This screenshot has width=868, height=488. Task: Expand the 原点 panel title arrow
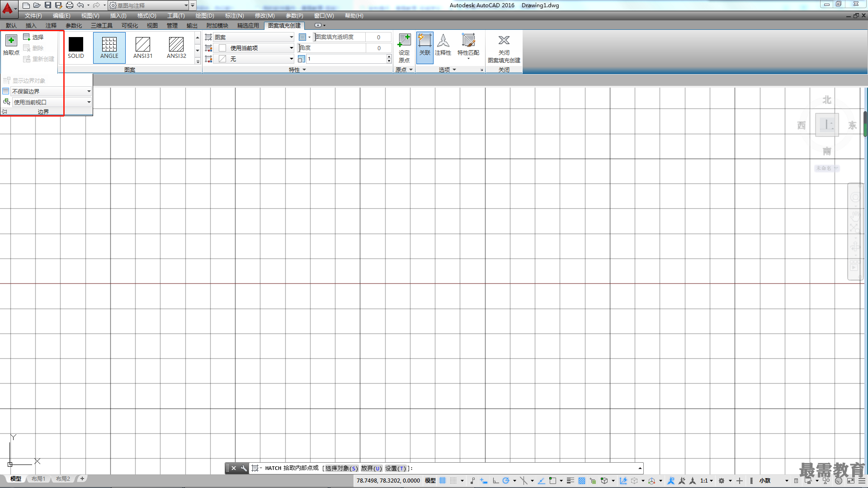411,70
